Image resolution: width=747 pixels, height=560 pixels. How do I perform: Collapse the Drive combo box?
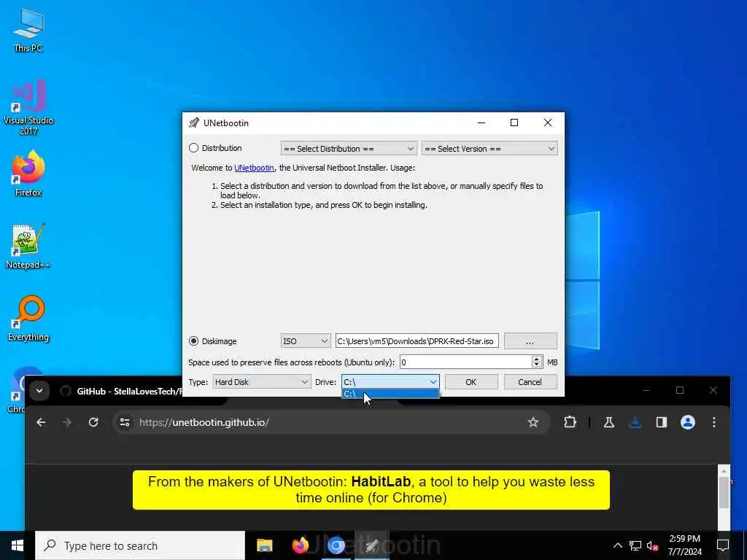coord(433,382)
